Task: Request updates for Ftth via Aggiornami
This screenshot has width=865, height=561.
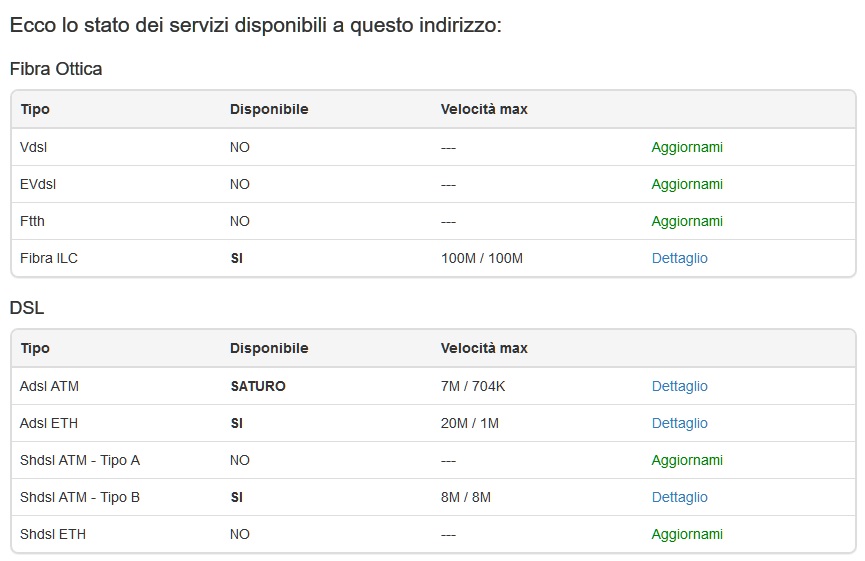Action: 686,221
